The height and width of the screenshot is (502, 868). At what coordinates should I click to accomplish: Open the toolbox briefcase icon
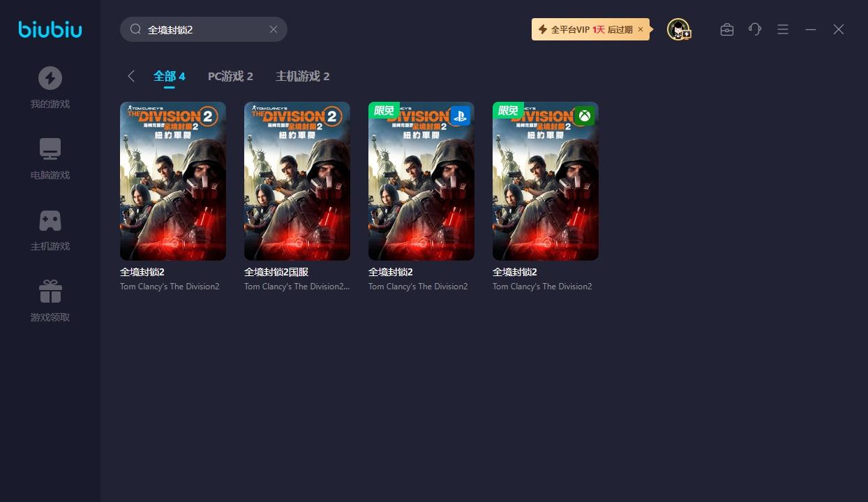727,29
